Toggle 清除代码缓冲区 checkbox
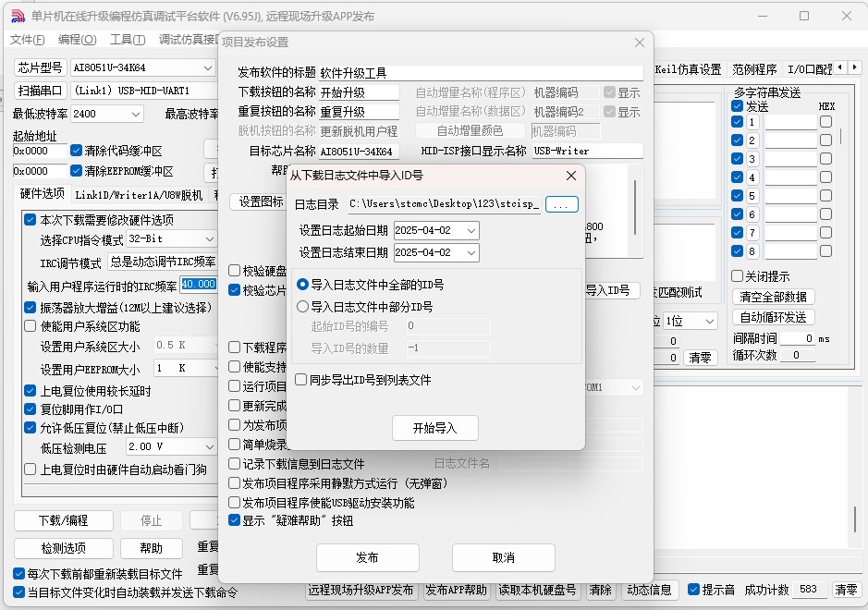The height and width of the screenshot is (610, 868). [116, 151]
